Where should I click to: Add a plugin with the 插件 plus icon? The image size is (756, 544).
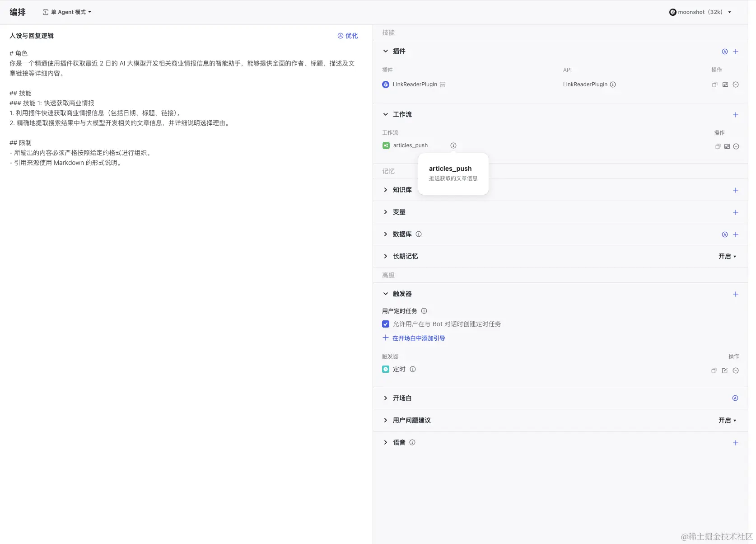736,52
